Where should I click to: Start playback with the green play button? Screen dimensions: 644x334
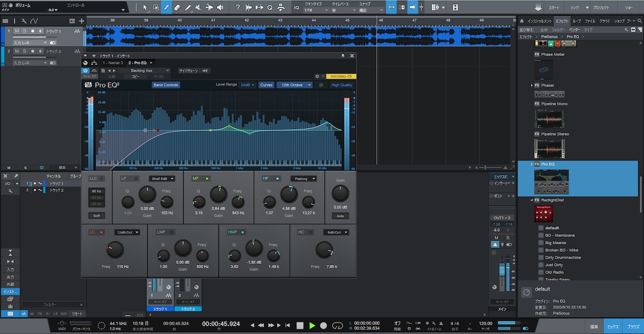click(x=312, y=326)
